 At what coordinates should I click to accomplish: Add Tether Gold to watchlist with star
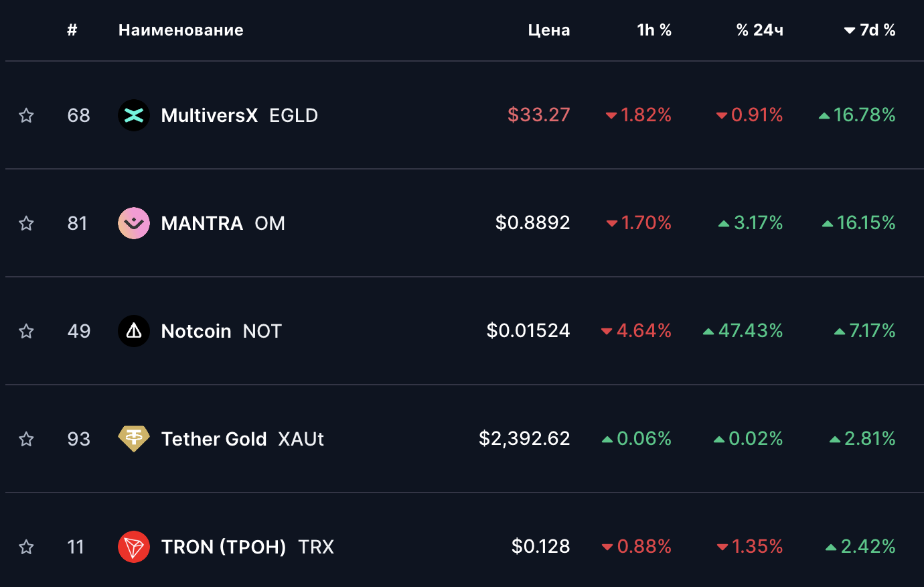pyautogui.click(x=26, y=439)
